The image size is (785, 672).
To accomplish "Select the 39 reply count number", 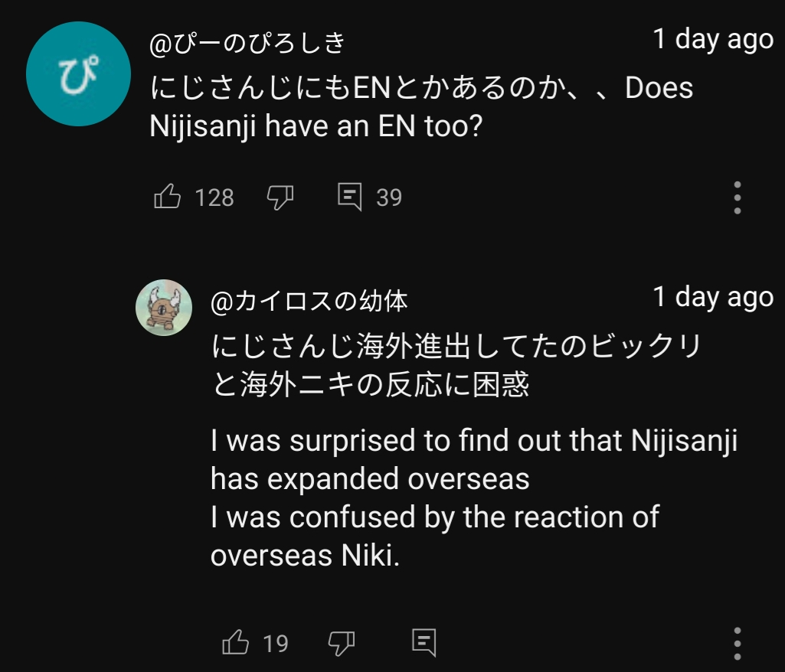I will coord(389,197).
